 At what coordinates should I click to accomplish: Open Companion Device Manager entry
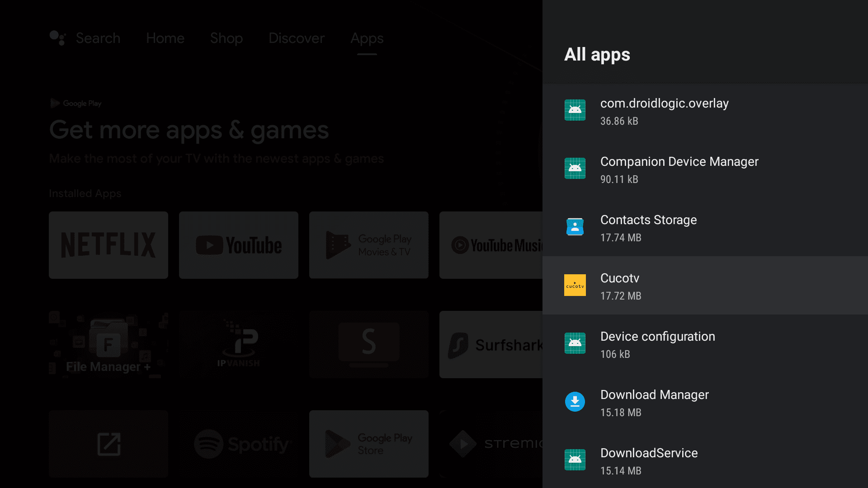(x=705, y=169)
